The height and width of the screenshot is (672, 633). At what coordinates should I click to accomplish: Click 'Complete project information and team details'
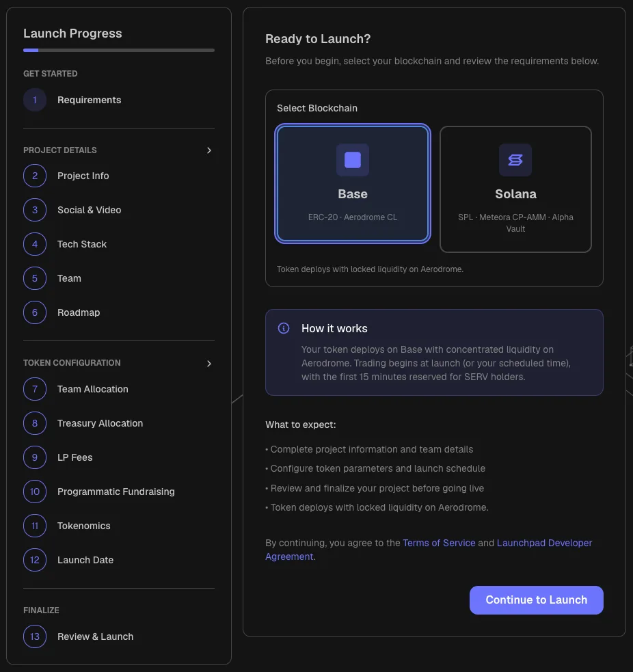[372, 449]
